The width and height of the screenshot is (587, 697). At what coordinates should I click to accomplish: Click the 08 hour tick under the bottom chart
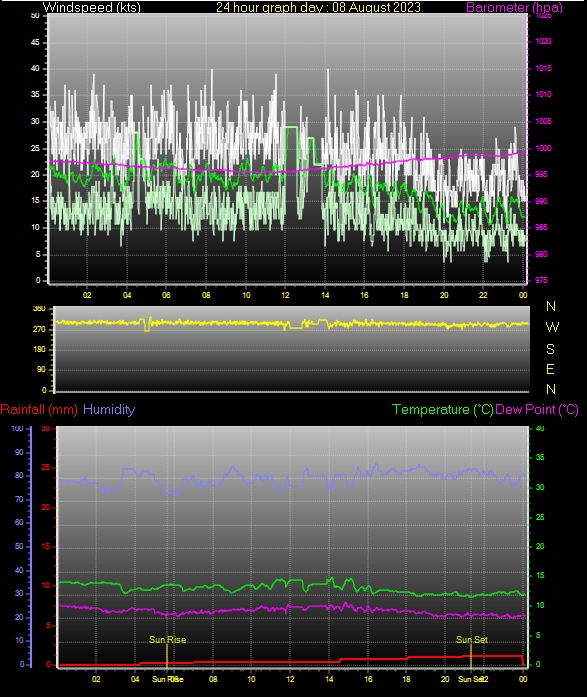tap(213, 679)
